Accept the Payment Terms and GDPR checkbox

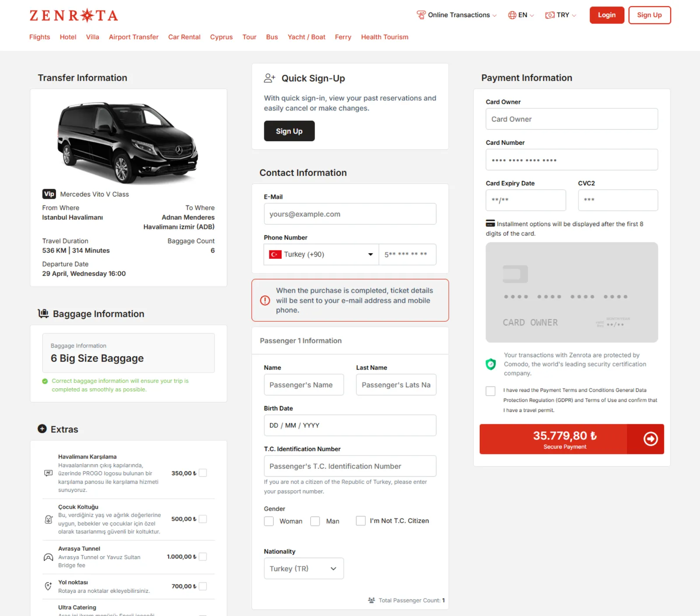click(490, 391)
